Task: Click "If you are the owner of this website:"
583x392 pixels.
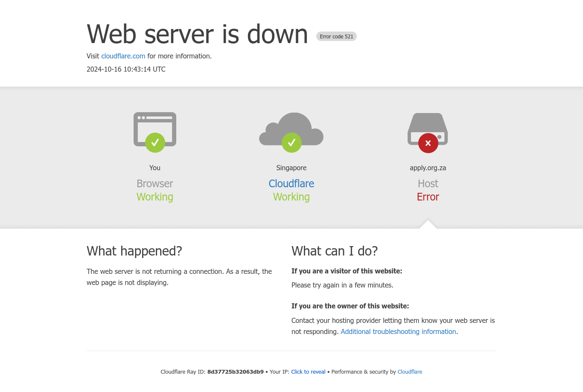Action: point(350,306)
